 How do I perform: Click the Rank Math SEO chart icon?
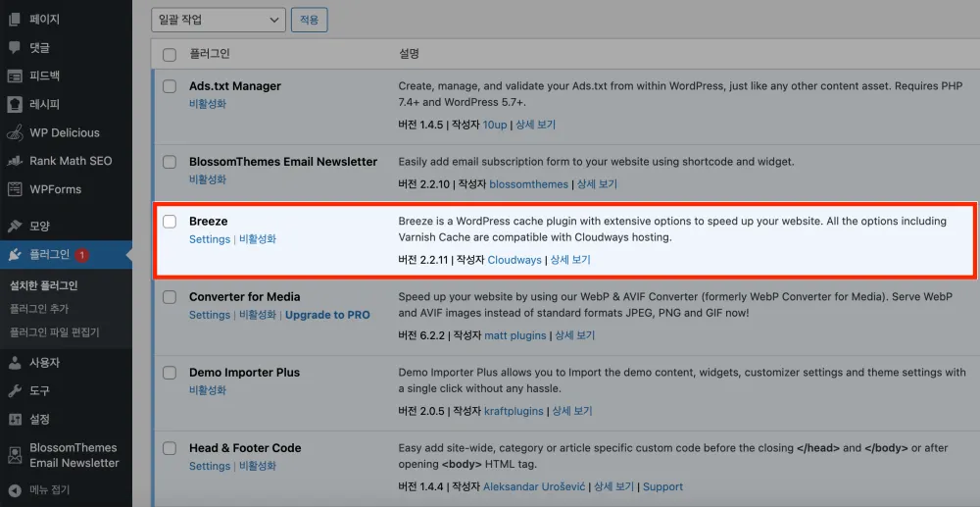(15, 161)
